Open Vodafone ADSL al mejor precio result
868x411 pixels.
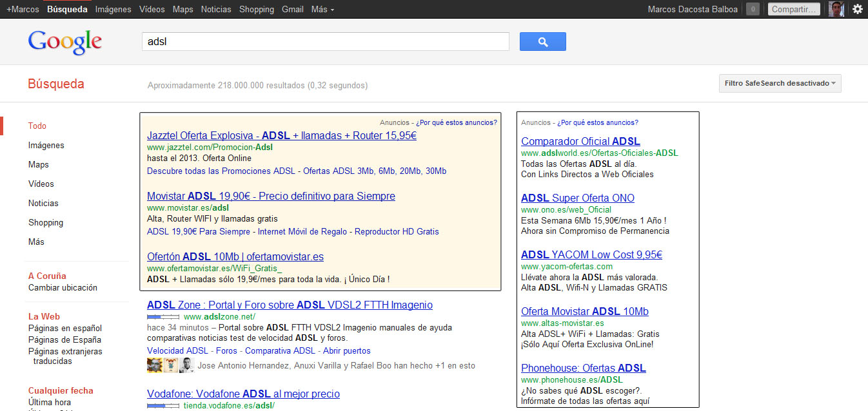pos(243,394)
